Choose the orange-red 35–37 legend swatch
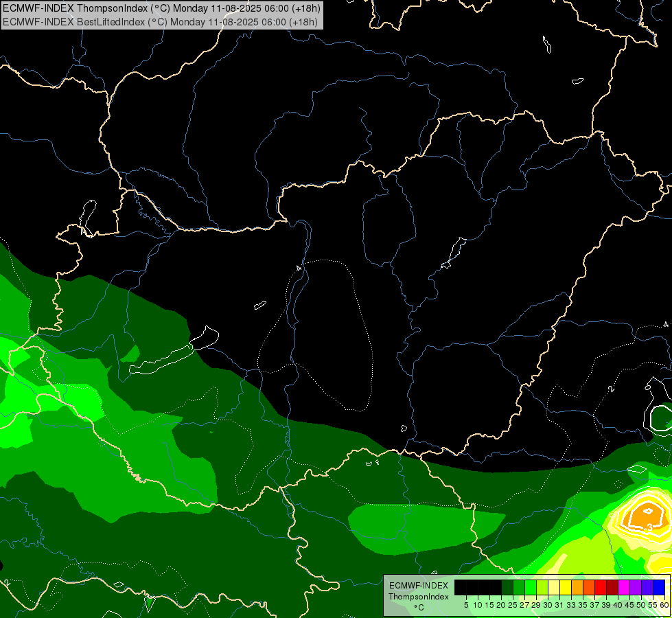672x618 pixels. point(589,587)
